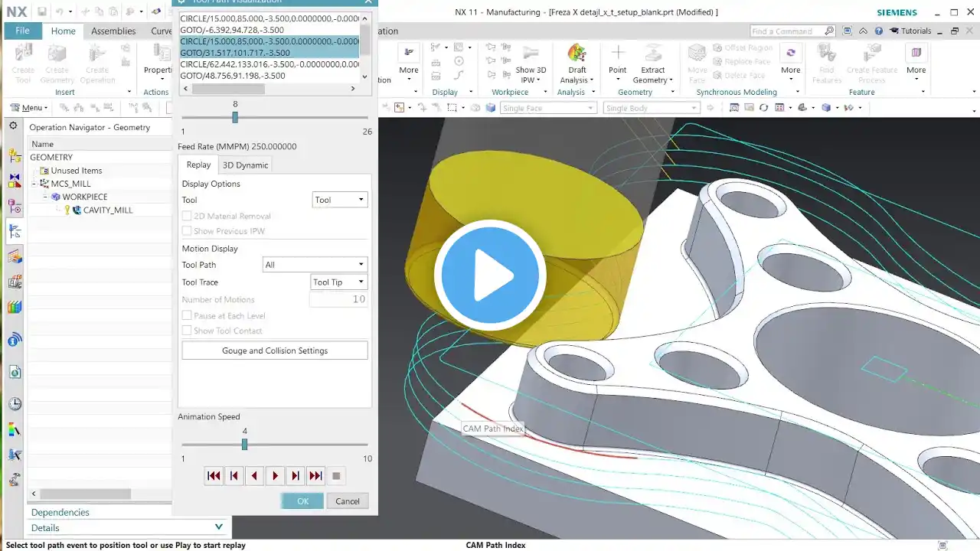Adjust the Animation Speed slider handle
Screen dimensions: 980x551
[244, 445]
